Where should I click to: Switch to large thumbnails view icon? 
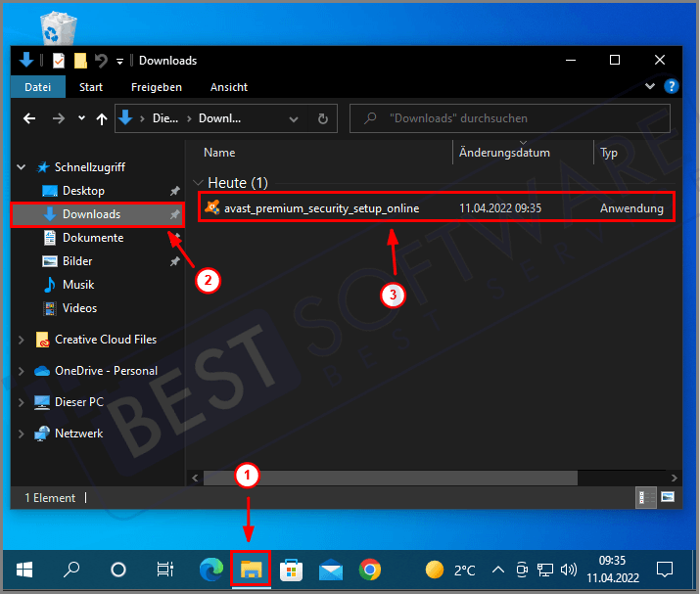[668, 498]
